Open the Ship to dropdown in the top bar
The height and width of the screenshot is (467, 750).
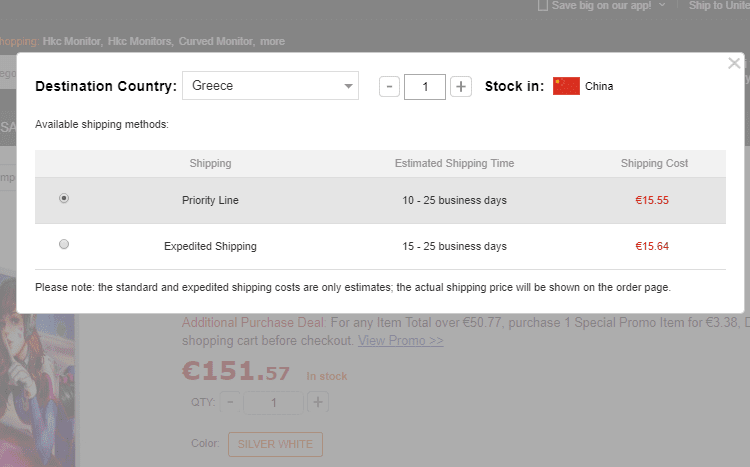pyautogui.click(x=718, y=6)
